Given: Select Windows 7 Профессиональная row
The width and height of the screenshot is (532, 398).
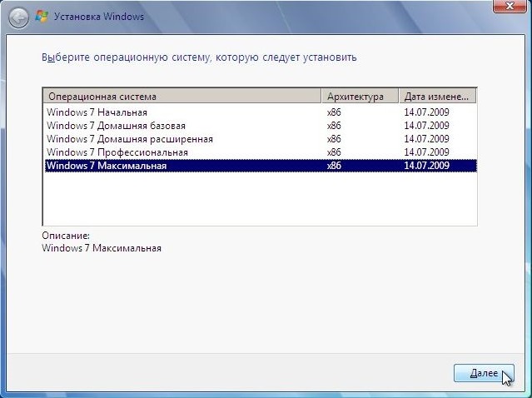Looking at the screenshot, I should coord(261,152).
